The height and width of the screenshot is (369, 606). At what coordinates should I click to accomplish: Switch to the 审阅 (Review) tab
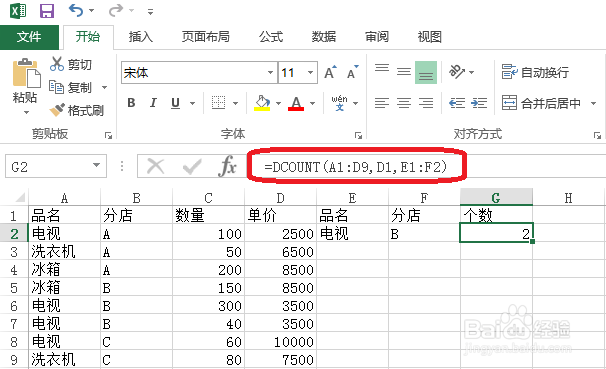(x=377, y=37)
